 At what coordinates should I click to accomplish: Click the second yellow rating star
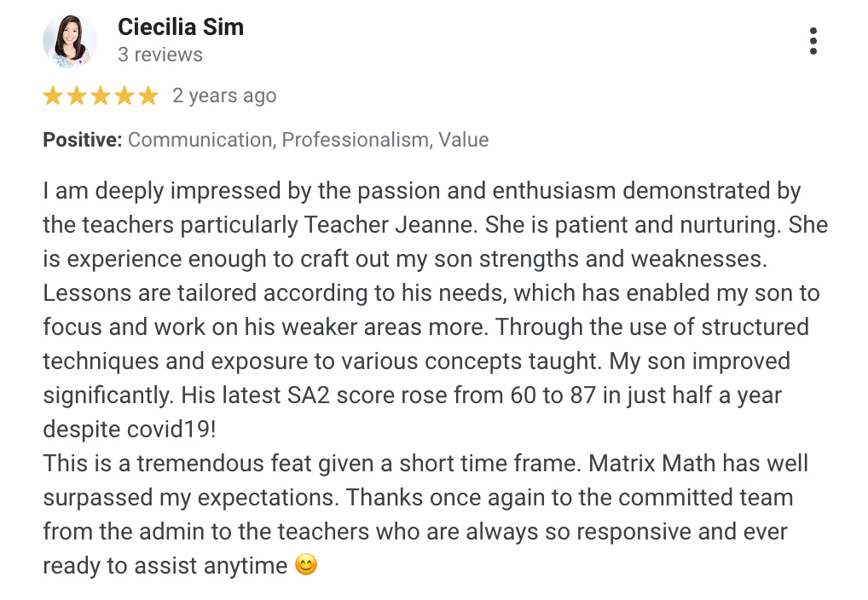point(77,96)
